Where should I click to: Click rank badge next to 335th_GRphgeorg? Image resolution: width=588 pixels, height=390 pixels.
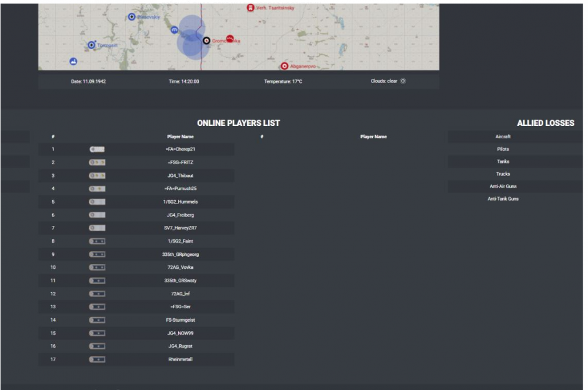click(x=97, y=254)
